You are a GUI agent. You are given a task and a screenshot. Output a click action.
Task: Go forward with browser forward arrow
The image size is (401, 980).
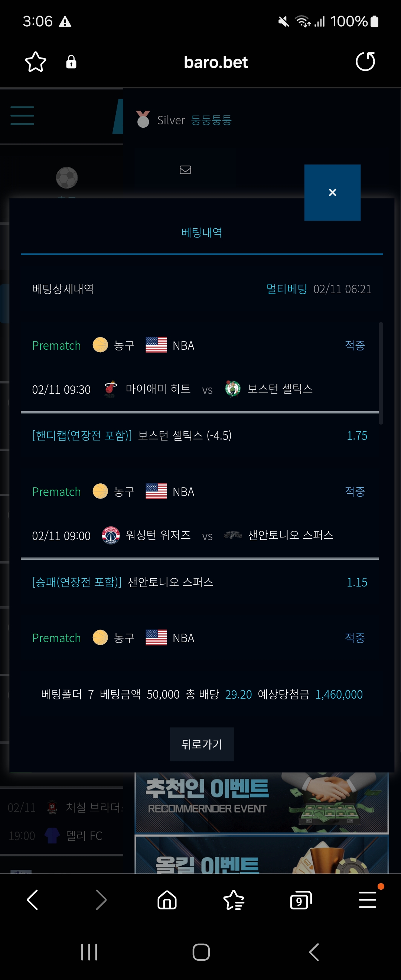tap(101, 900)
